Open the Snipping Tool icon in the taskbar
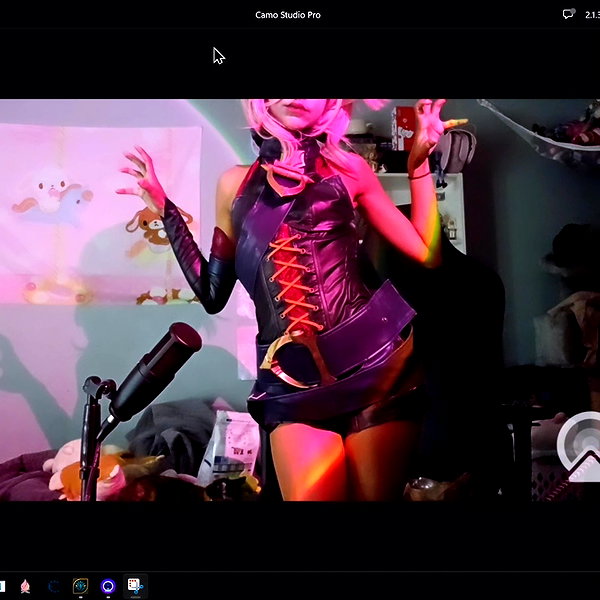600x600 pixels. (x=135, y=586)
